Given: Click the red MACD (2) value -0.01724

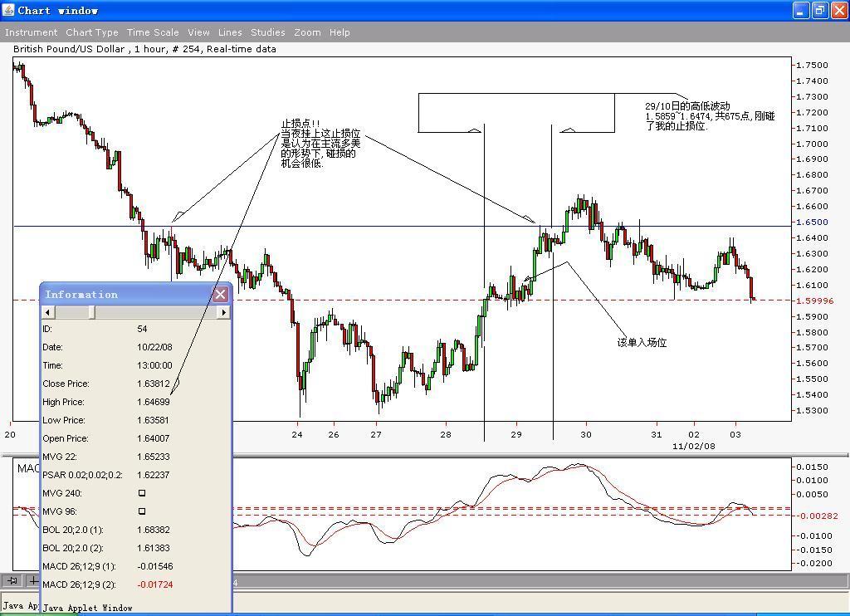Looking at the screenshot, I should click(155, 584).
